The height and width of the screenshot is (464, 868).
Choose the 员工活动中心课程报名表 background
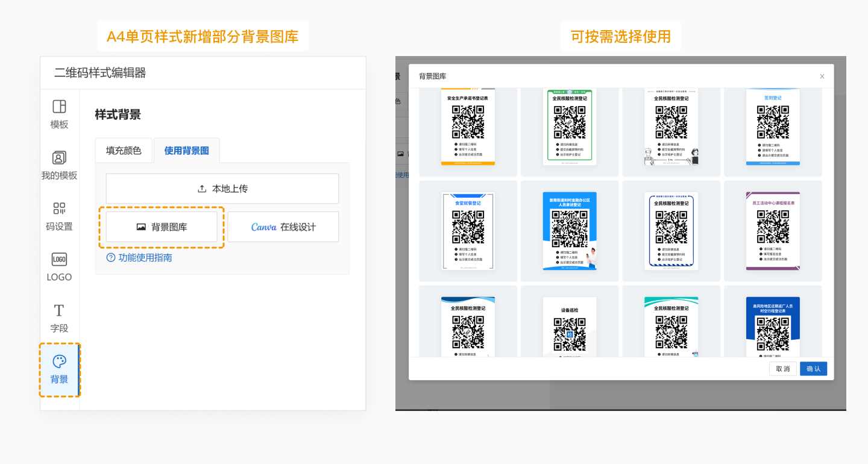773,231
